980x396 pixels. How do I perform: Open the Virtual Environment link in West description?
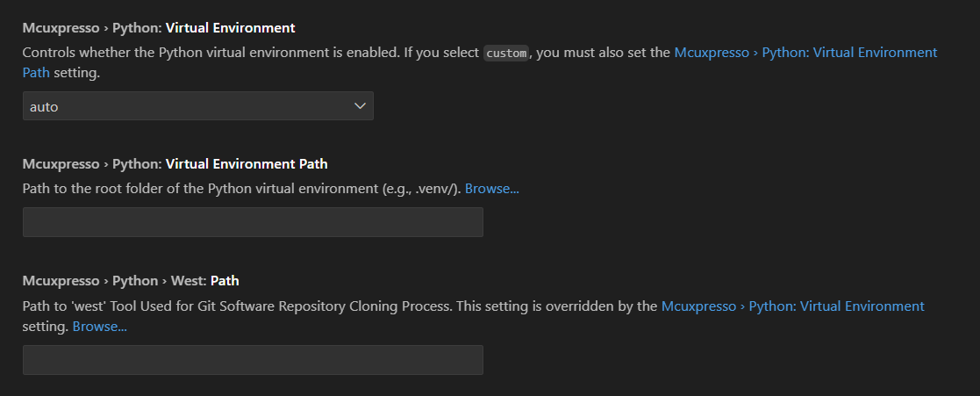coord(792,306)
